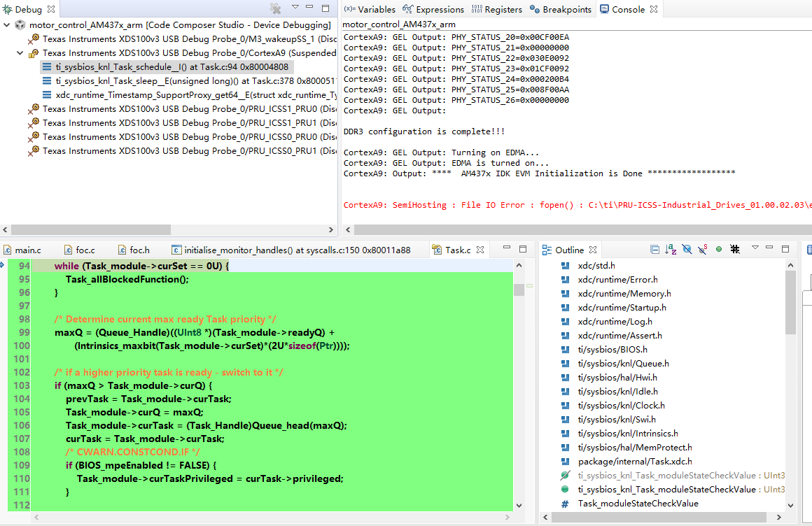Select ti/sysbios/BIOS.h in Outline

(612, 350)
